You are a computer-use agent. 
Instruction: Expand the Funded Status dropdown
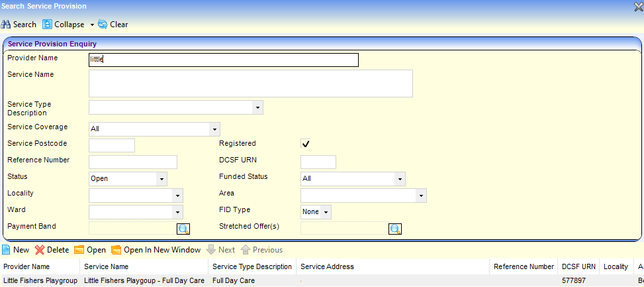399,179
